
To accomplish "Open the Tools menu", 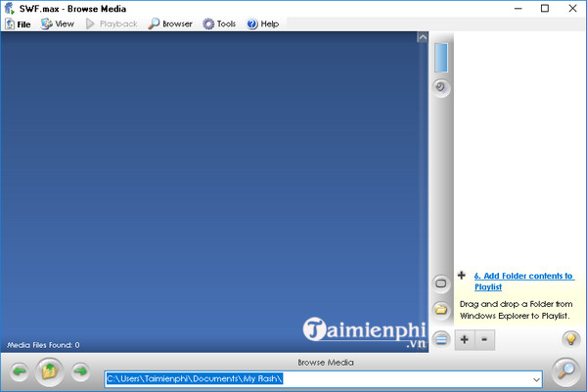I will pyautogui.click(x=219, y=24).
